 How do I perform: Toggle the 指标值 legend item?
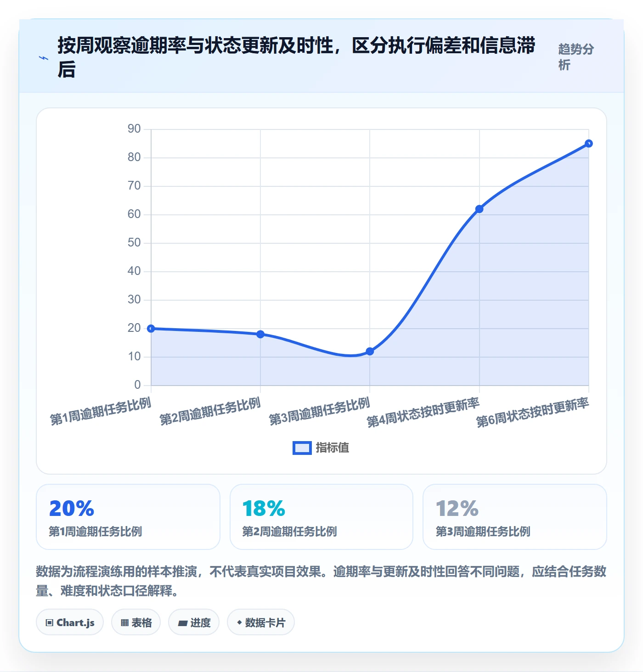[x=321, y=448]
